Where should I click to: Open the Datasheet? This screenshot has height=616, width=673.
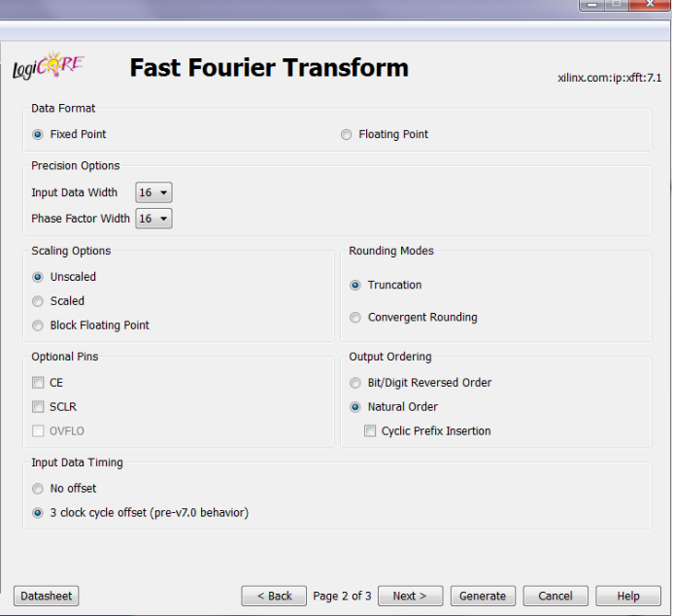coord(47,596)
